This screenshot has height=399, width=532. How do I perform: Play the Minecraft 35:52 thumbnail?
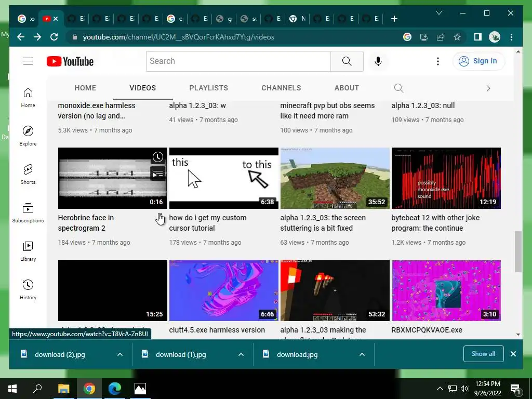point(335,178)
